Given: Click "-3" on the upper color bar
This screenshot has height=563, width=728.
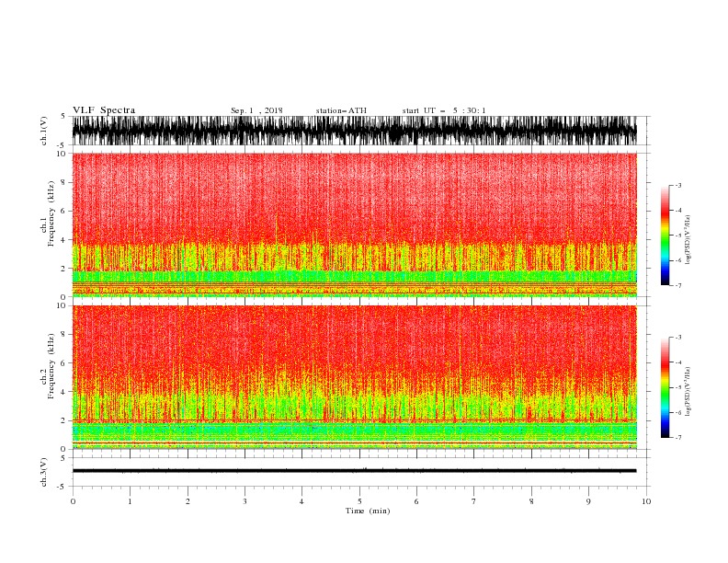Looking at the screenshot, I should pos(677,185).
